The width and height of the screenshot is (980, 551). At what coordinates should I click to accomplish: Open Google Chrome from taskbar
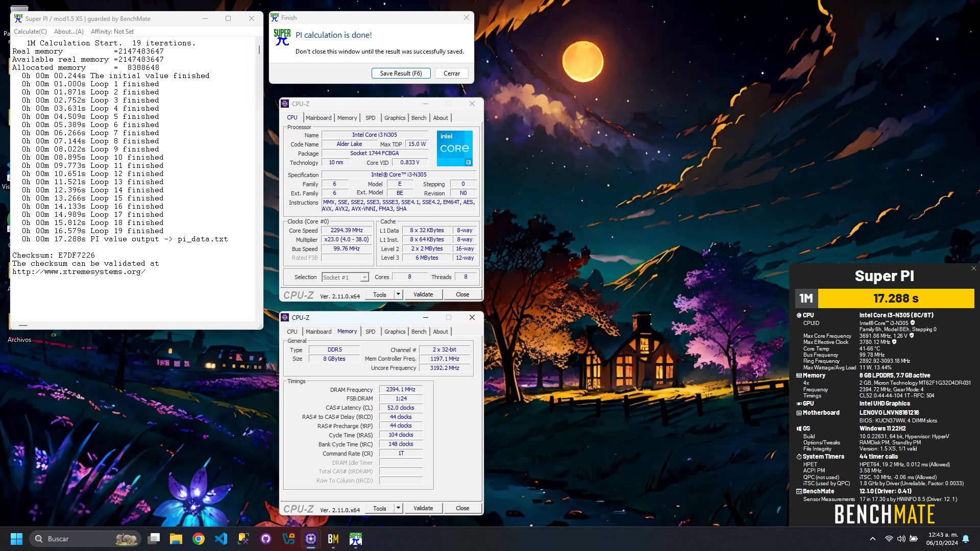[x=199, y=539]
